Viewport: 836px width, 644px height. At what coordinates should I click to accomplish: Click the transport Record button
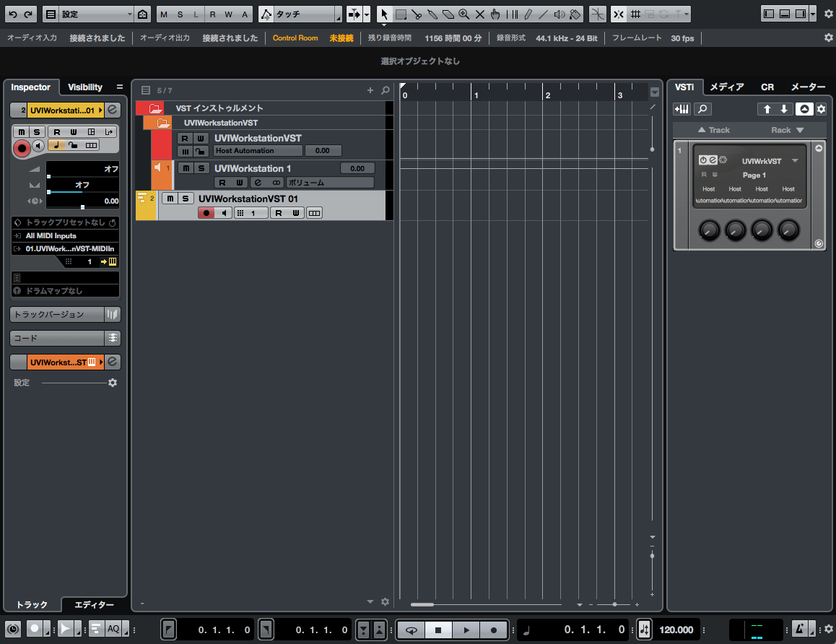pos(494,630)
